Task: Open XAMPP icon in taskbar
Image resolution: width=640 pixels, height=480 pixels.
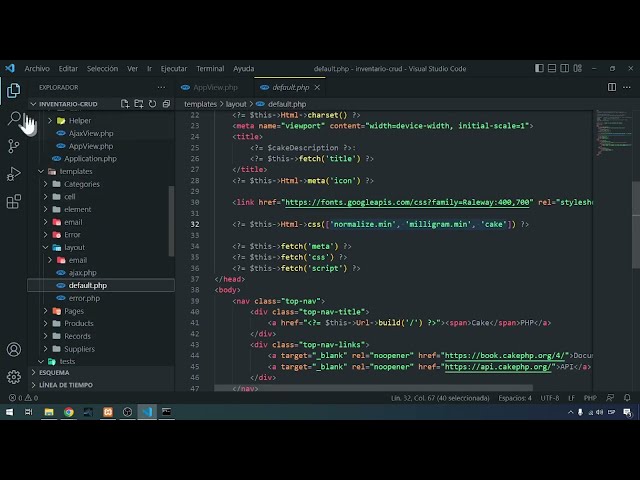Action: click(x=108, y=412)
